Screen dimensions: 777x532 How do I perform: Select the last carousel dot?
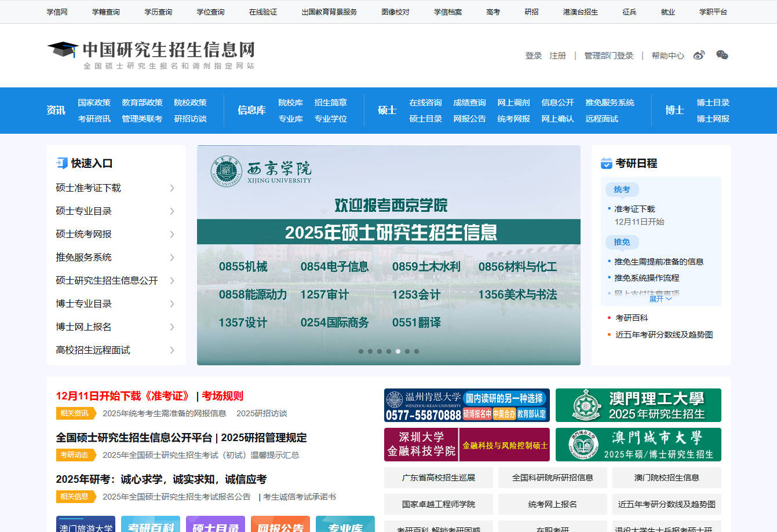pyautogui.click(x=417, y=351)
